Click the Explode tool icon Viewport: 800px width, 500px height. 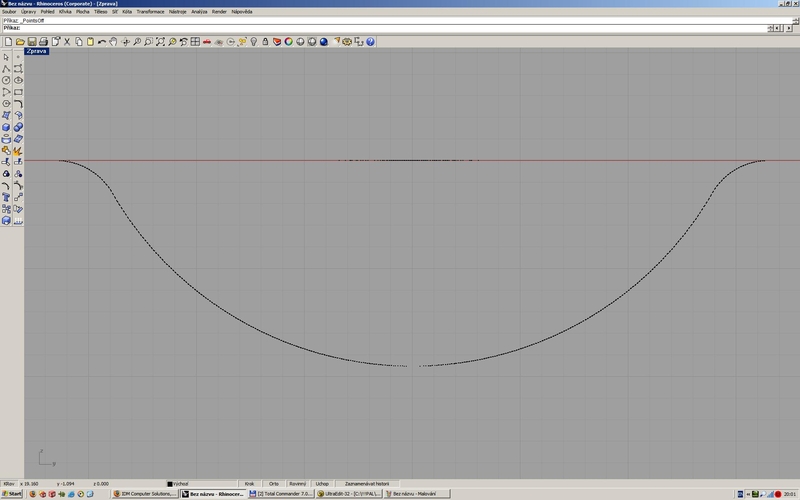point(19,151)
